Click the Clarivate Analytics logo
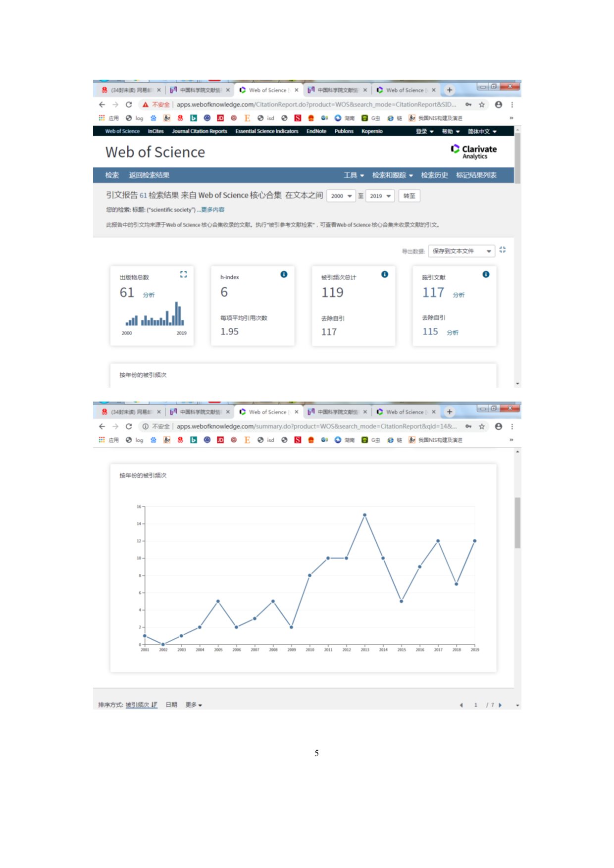614x868 pixels. coord(474,152)
